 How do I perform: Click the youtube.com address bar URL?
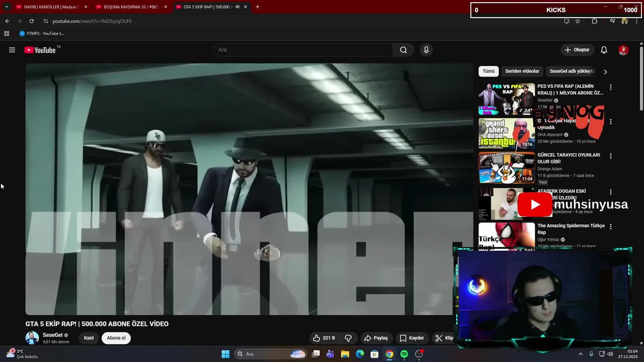pyautogui.click(x=92, y=21)
